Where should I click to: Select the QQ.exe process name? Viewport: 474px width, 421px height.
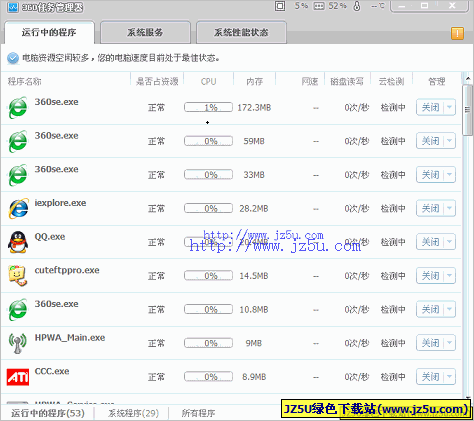[x=50, y=237]
